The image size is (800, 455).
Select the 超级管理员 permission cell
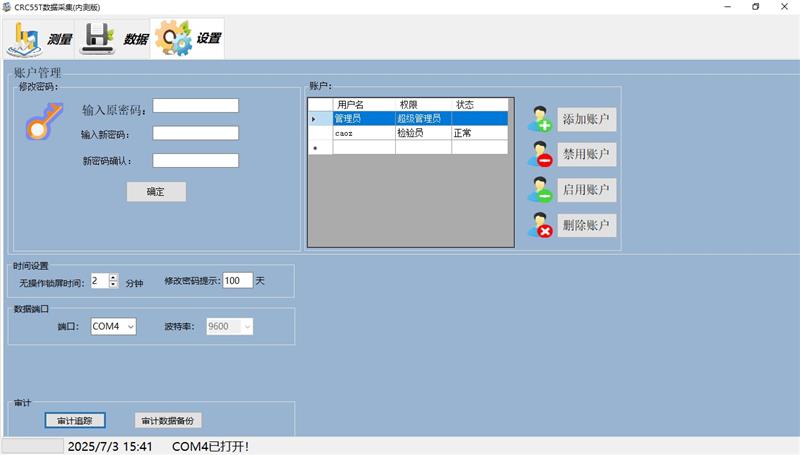pyautogui.click(x=423, y=119)
